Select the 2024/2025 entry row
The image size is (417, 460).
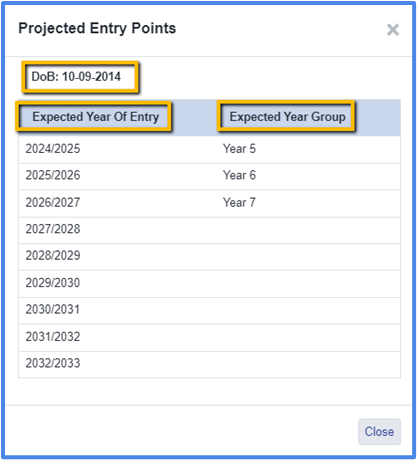tap(209, 149)
